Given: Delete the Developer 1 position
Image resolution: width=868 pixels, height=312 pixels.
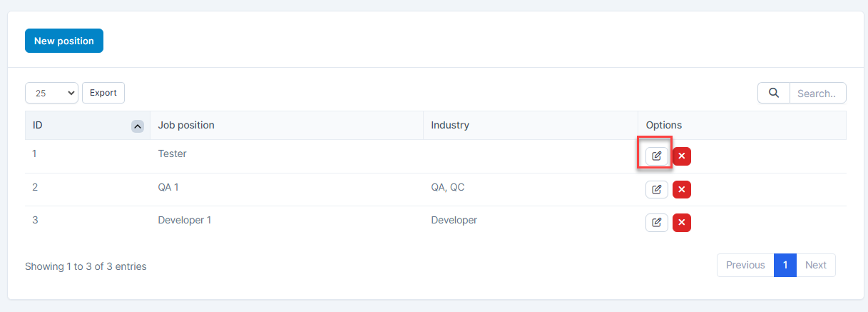Looking at the screenshot, I should (682, 223).
